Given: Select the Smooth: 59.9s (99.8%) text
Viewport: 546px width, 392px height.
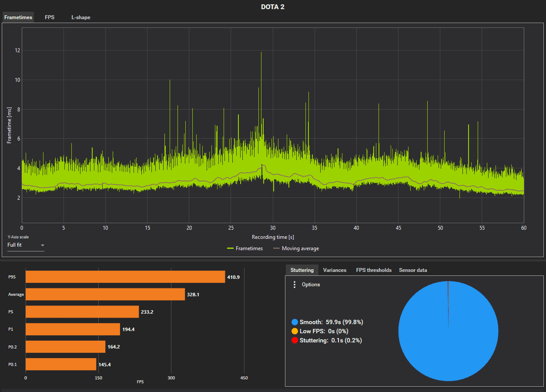Looking at the screenshot, I should (x=332, y=322).
